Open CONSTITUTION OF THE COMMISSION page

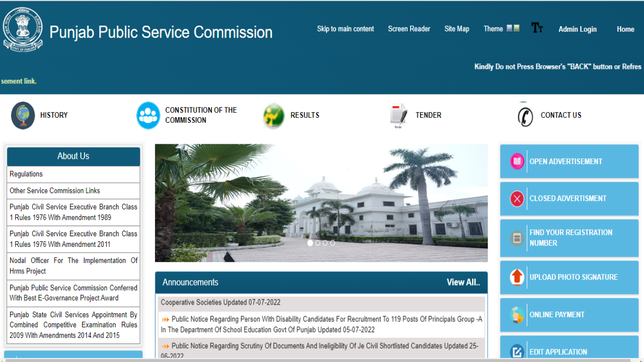click(x=201, y=115)
